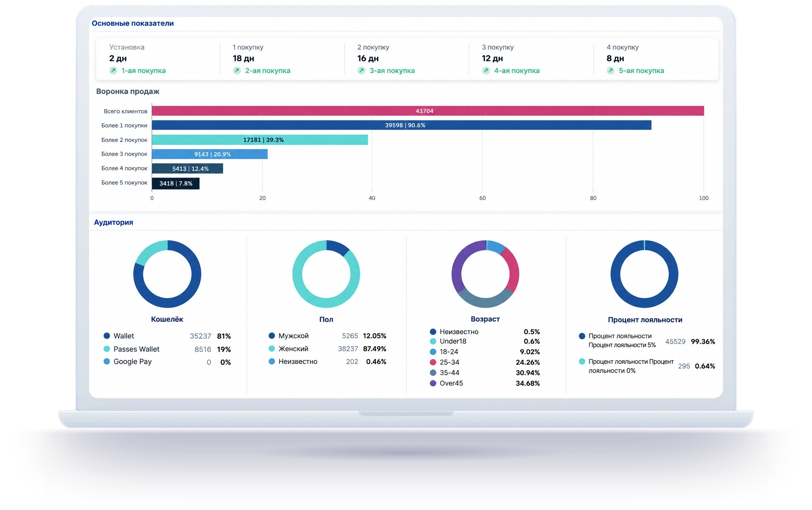Click the 25-34 age legend dot
The image size is (812, 510).
pyautogui.click(x=433, y=362)
